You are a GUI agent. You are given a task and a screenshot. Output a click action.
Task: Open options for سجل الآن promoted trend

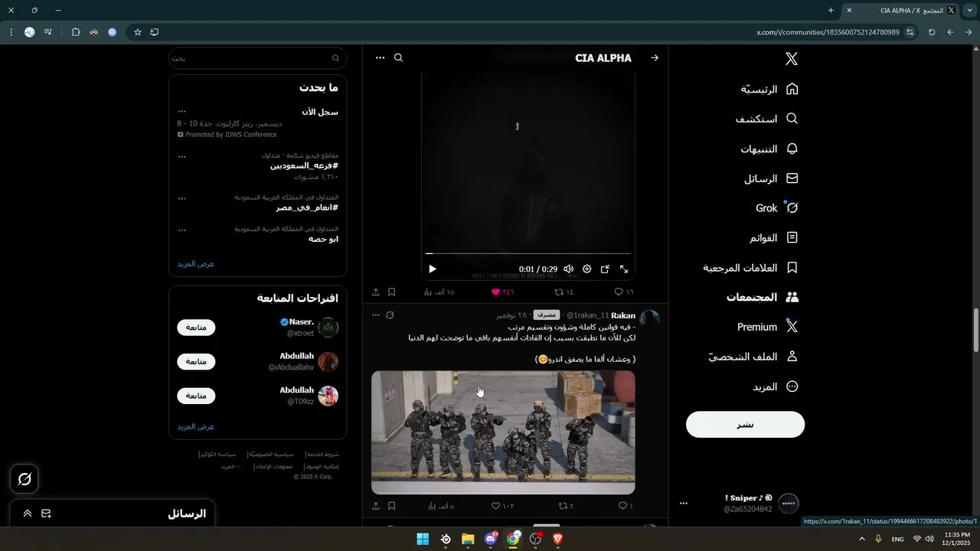(x=182, y=112)
